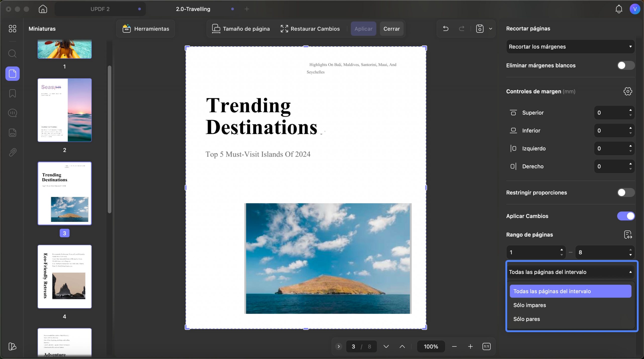Open the search panel in sidebar
Screen dimensions: 644x359
pyautogui.click(x=12, y=54)
